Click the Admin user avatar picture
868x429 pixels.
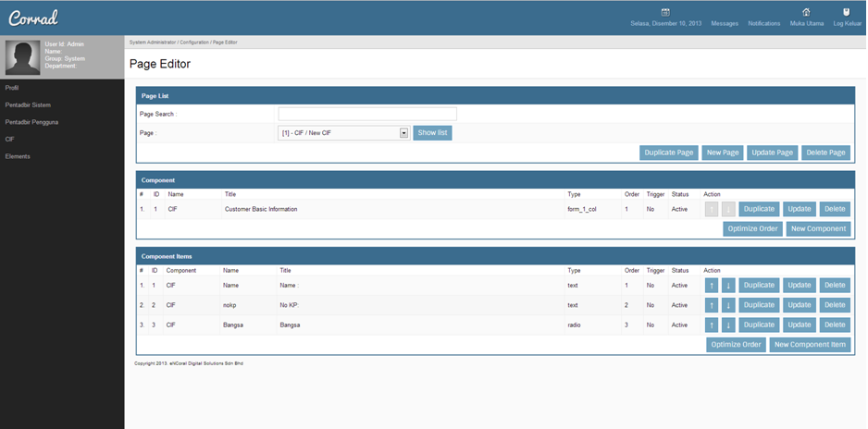(22, 57)
